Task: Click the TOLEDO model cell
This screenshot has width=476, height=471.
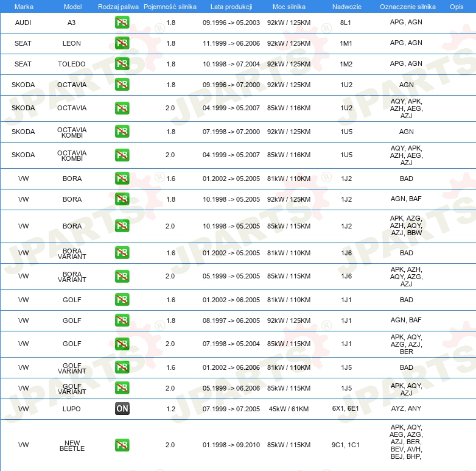Action: pyautogui.click(x=72, y=64)
